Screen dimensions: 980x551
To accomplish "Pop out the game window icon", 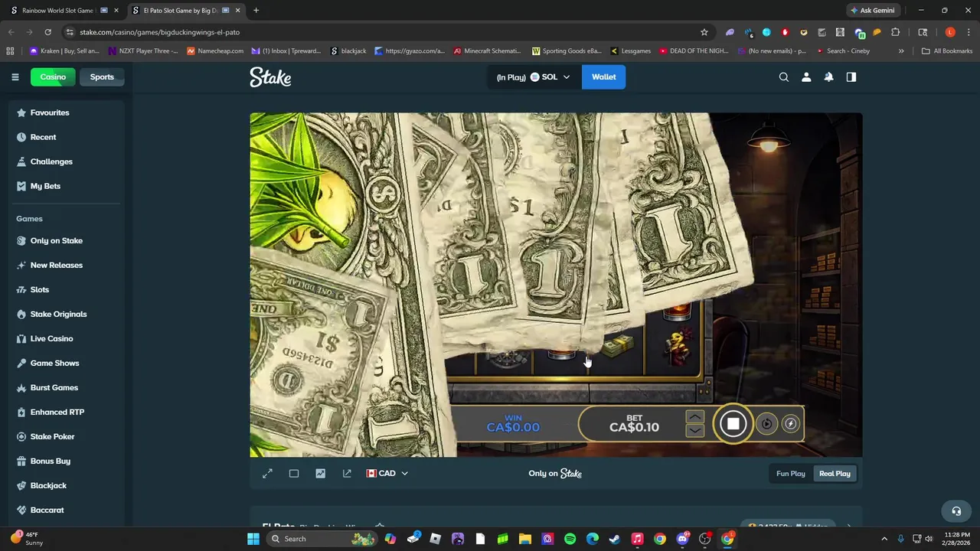I will click(347, 474).
